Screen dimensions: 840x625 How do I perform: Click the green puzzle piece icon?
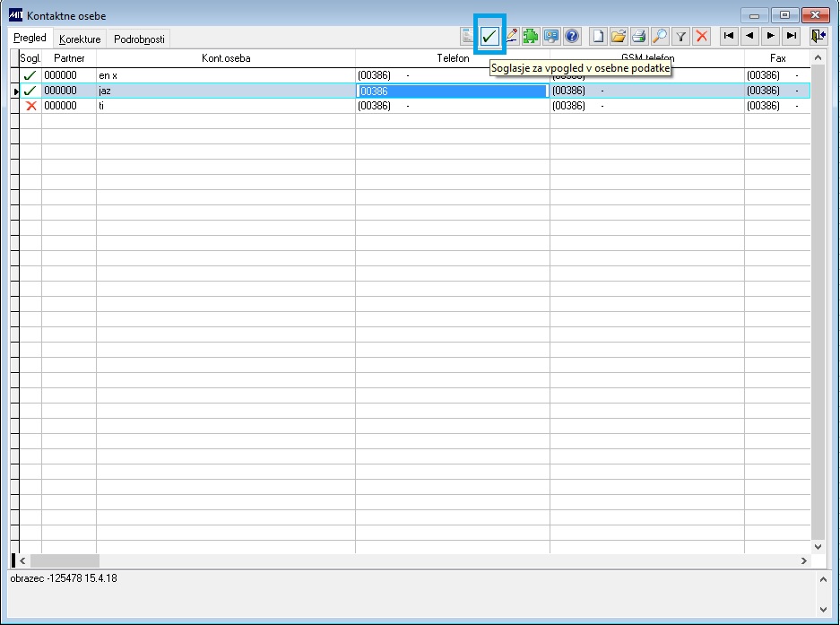tap(531, 37)
